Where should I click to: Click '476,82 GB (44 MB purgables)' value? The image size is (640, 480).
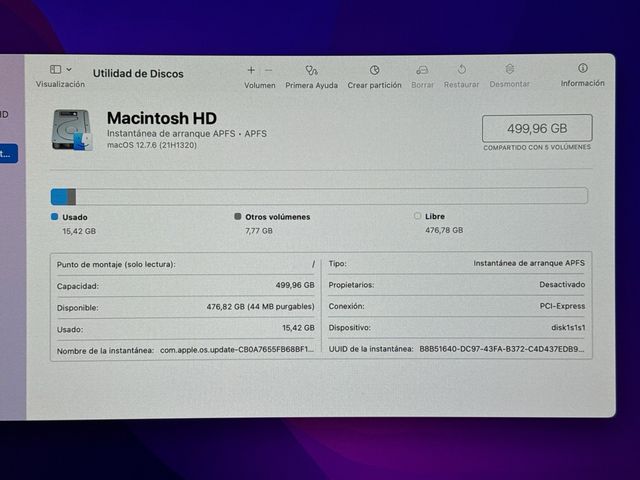260,307
